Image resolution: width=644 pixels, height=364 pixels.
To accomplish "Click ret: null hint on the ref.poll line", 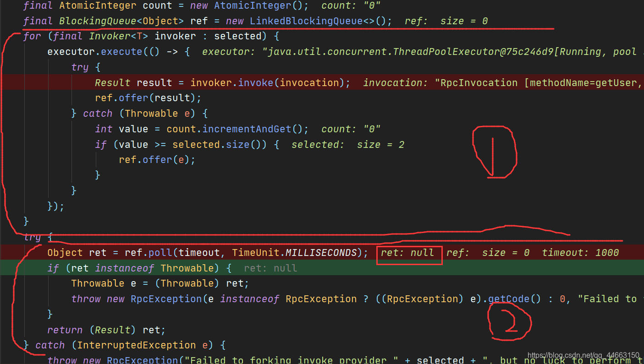I will click(x=407, y=253).
